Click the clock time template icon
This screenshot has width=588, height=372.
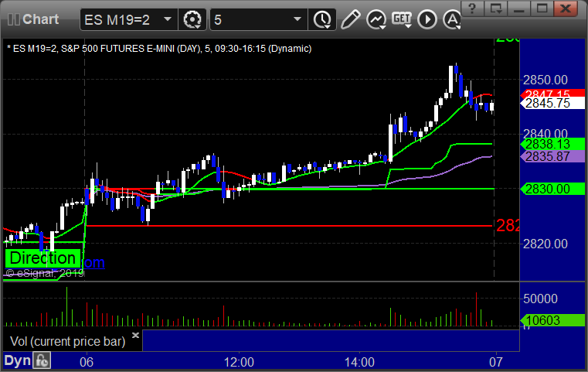(x=321, y=19)
